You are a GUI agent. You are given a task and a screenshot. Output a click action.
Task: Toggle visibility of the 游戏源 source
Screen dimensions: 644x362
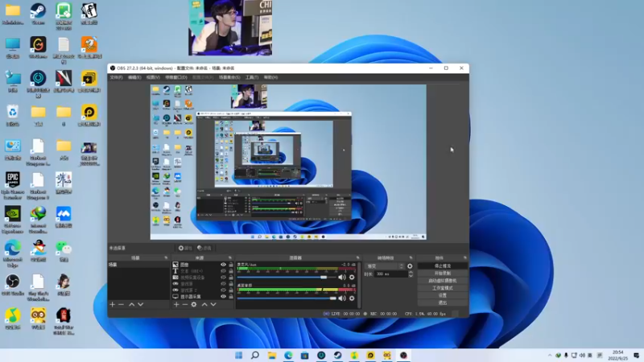coord(223,284)
